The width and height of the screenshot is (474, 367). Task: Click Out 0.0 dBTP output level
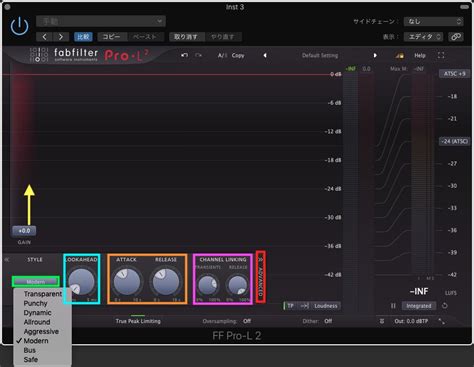(x=411, y=321)
